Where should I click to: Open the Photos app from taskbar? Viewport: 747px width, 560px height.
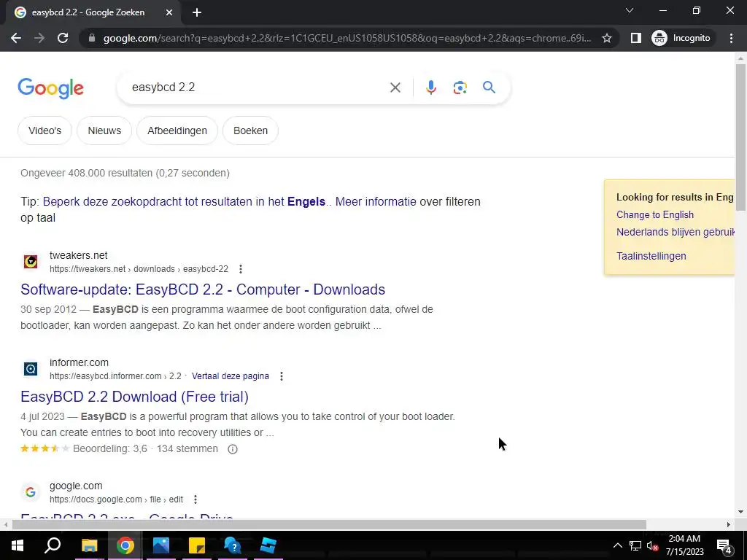pyautogui.click(x=161, y=545)
